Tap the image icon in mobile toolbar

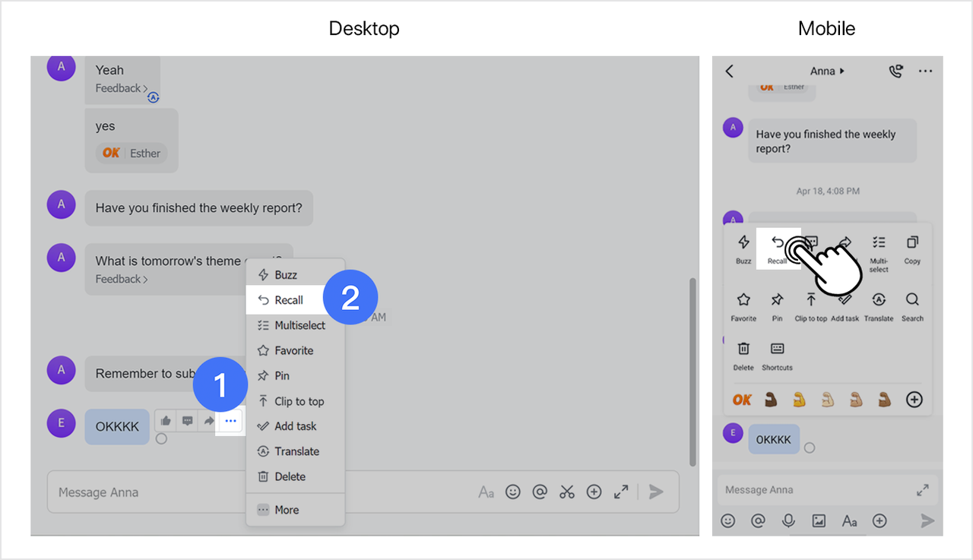coord(819,520)
